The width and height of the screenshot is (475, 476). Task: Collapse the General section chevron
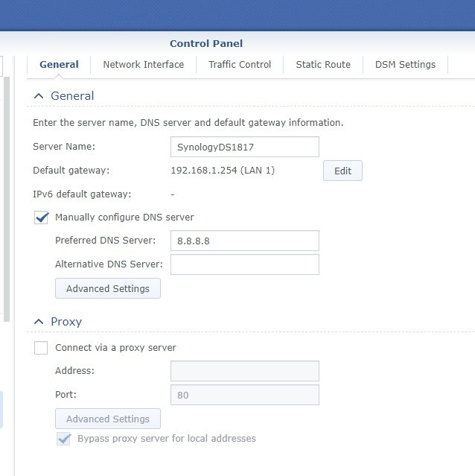tap(39, 96)
